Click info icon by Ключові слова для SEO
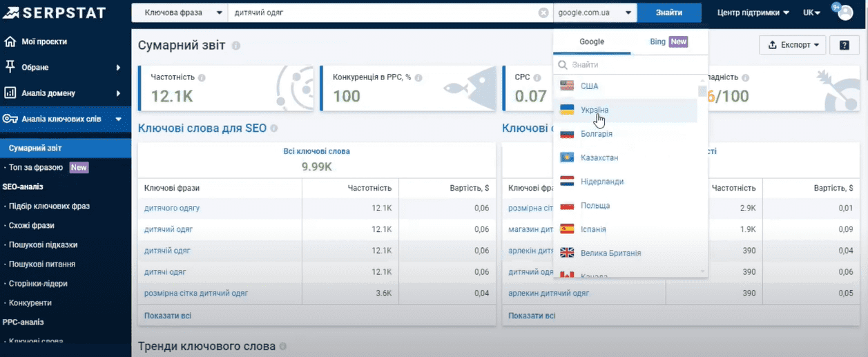The height and width of the screenshot is (357, 868). click(274, 128)
